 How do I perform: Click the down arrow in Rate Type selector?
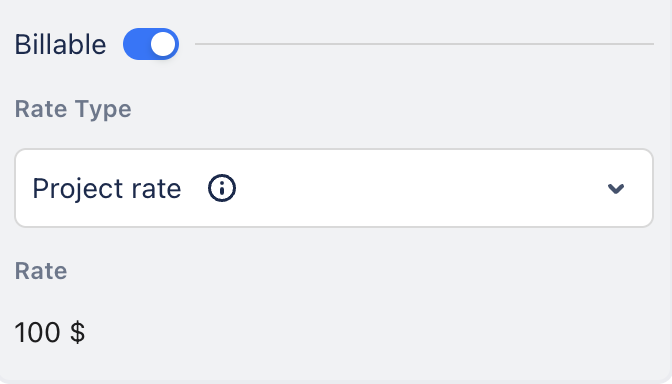(616, 188)
